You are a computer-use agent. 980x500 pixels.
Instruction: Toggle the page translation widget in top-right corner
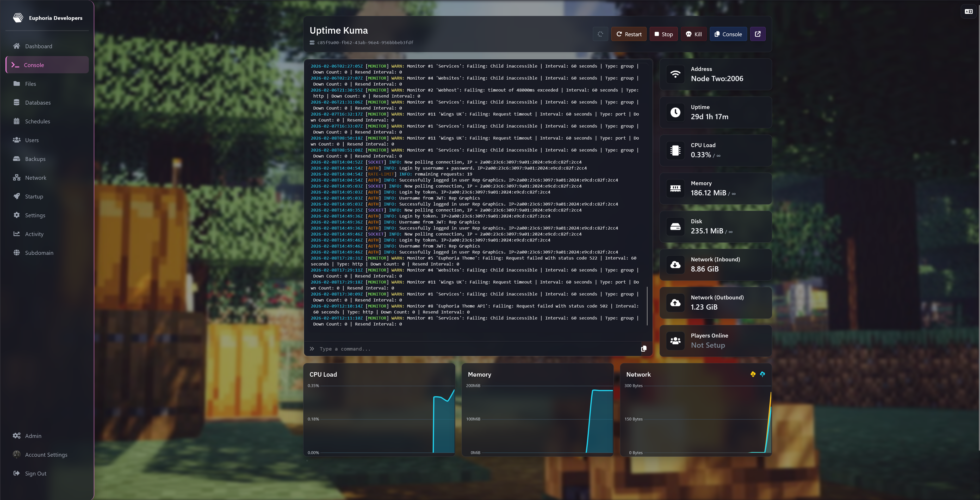[x=969, y=11]
